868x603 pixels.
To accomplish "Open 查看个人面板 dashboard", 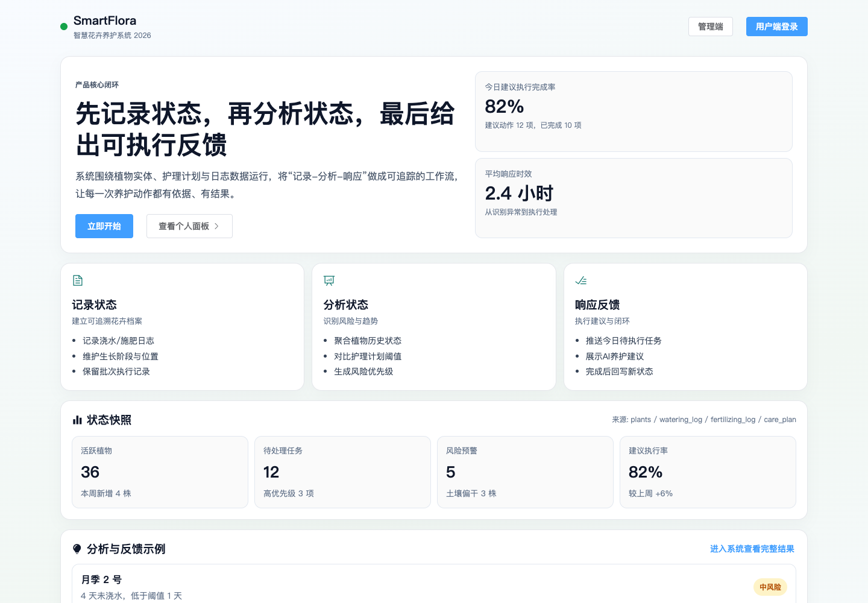I will [189, 226].
